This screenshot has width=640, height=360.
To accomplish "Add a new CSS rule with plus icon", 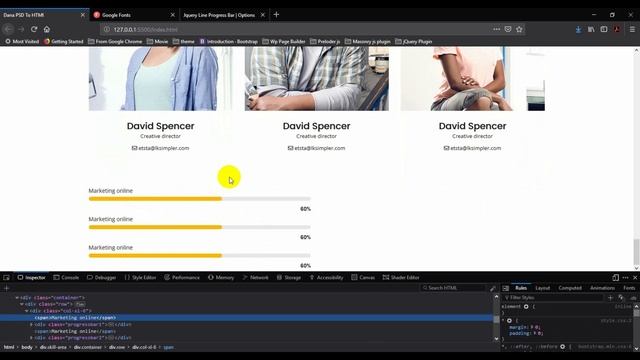I will [x=611, y=298].
